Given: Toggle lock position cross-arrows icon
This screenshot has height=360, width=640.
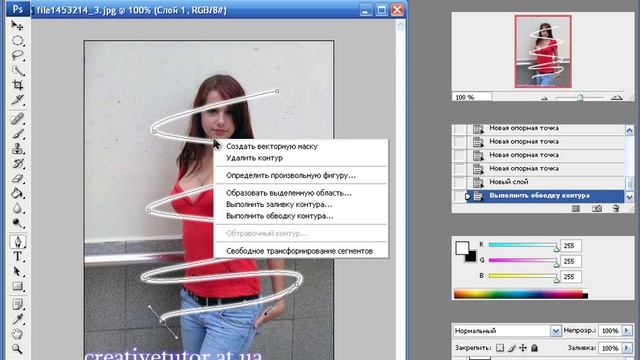Looking at the screenshot, I should click(x=523, y=348).
